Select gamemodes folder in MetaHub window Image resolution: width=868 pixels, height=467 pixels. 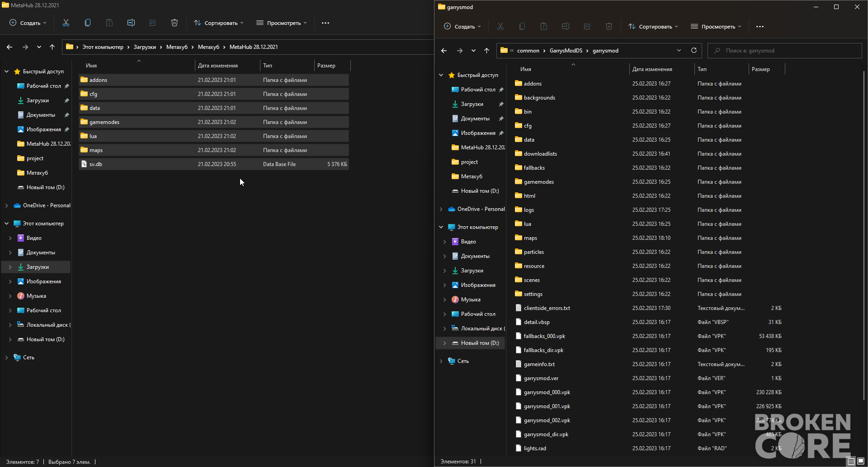(x=213, y=122)
